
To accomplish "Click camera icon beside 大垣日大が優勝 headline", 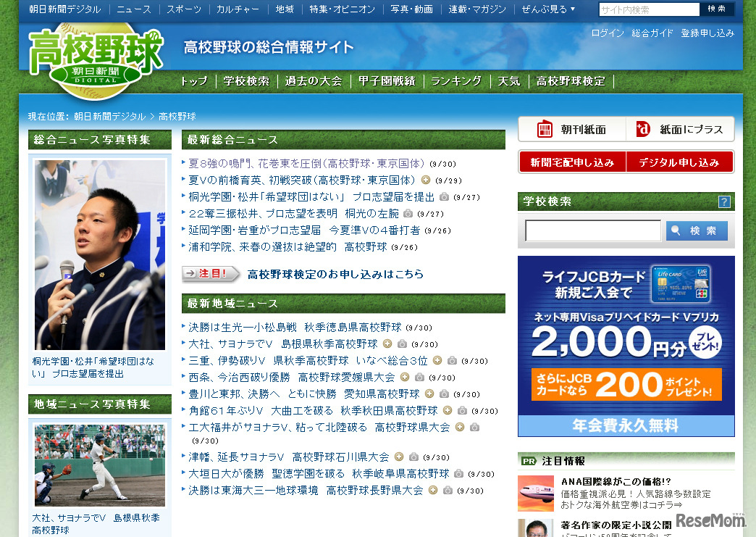I will pyautogui.click(x=458, y=474).
